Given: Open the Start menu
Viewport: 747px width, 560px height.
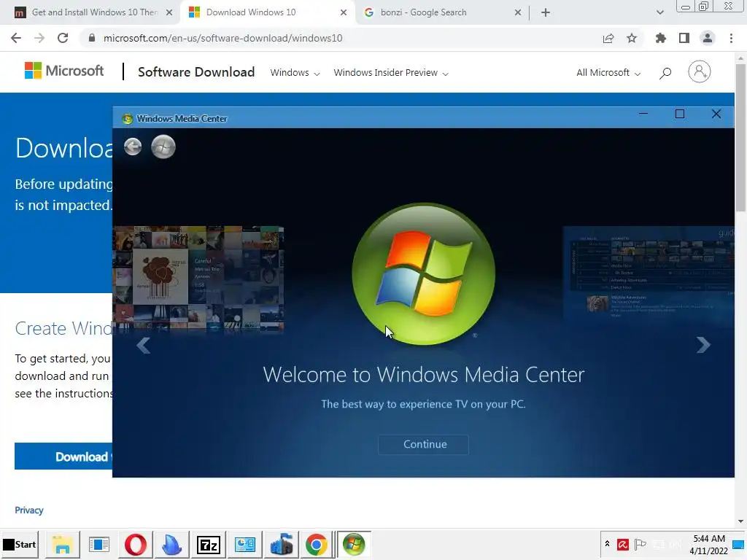Looking at the screenshot, I should (20, 544).
